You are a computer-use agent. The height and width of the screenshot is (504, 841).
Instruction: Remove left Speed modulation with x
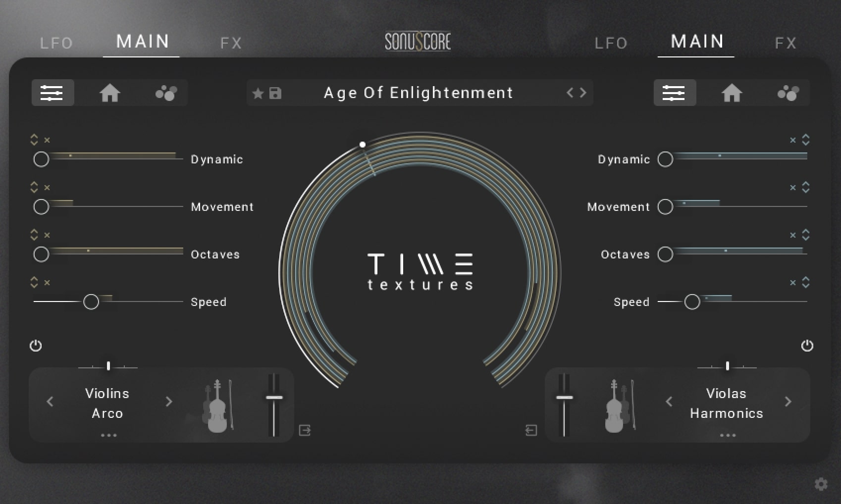[47, 283]
